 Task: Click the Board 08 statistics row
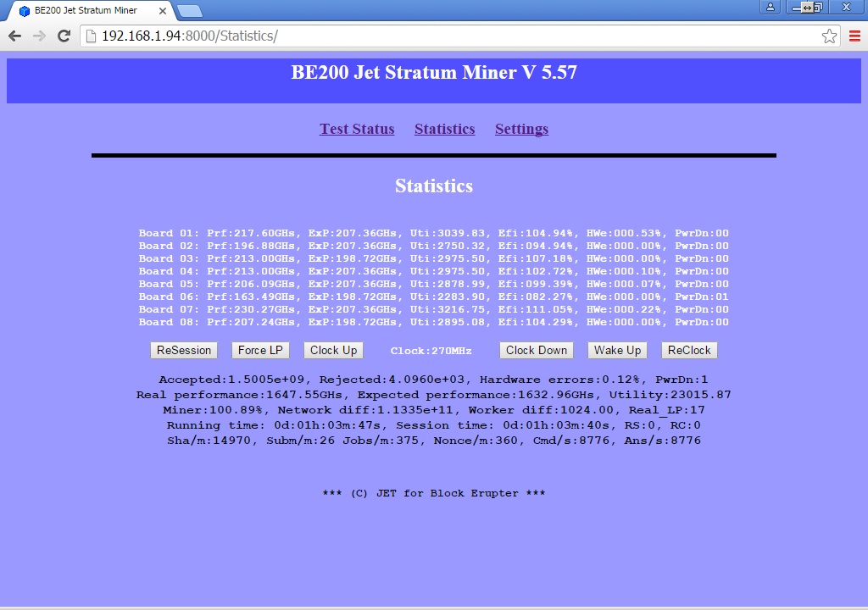tap(433, 322)
